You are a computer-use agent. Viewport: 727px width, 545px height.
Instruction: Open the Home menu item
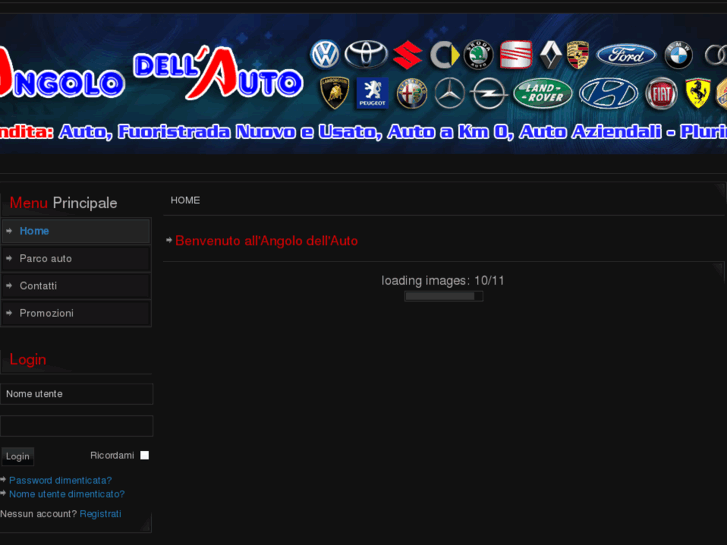[x=76, y=231]
